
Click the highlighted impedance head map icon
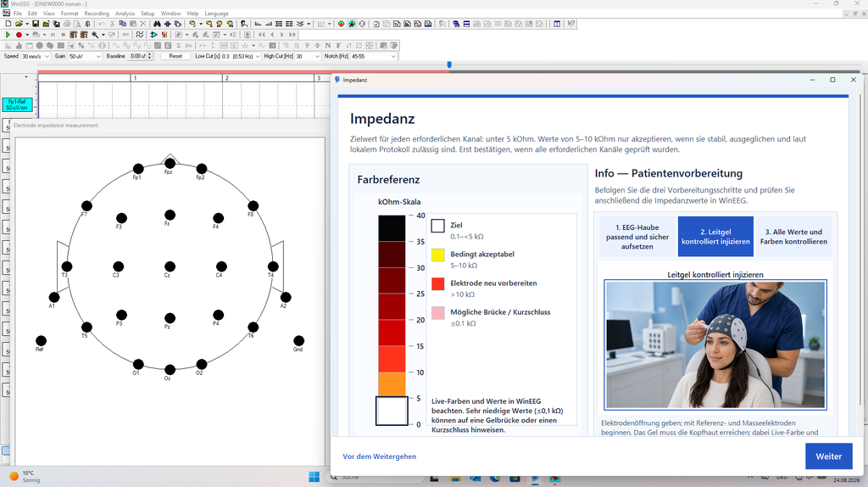[x=352, y=24]
